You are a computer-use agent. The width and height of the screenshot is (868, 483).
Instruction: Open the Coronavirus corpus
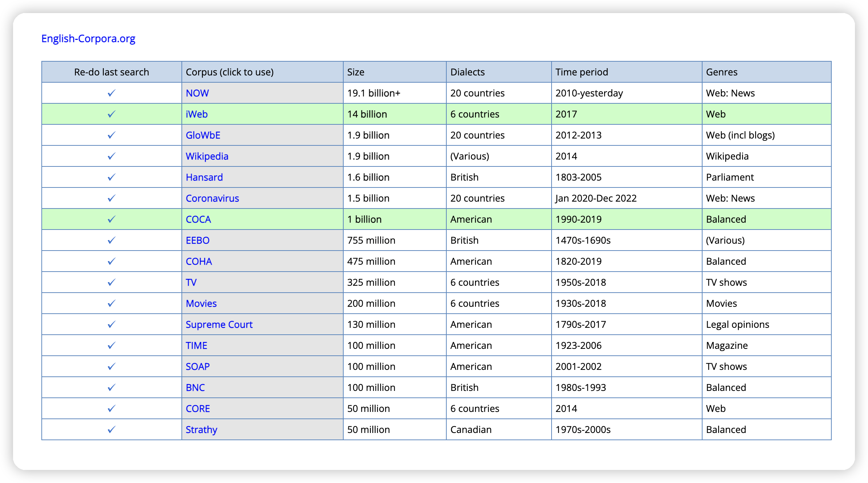[x=212, y=198]
